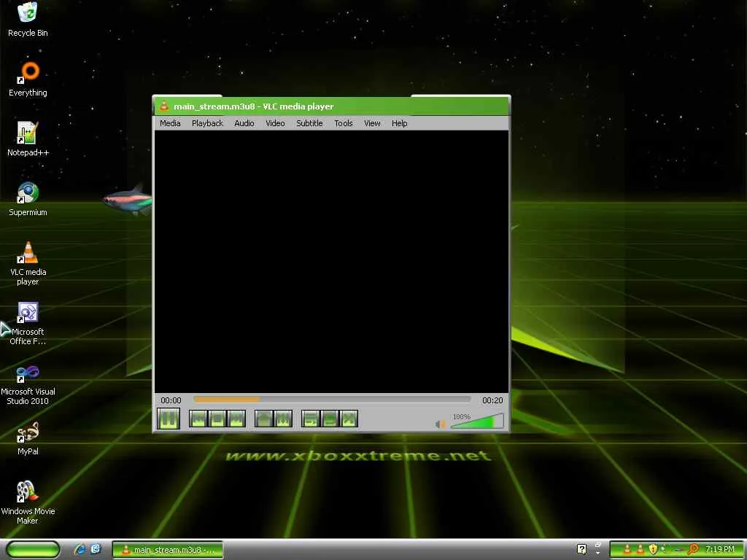The width and height of the screenshot is (747, 560).
Task: Click the help question mark tray icon
Action: [x=581, y=549]
